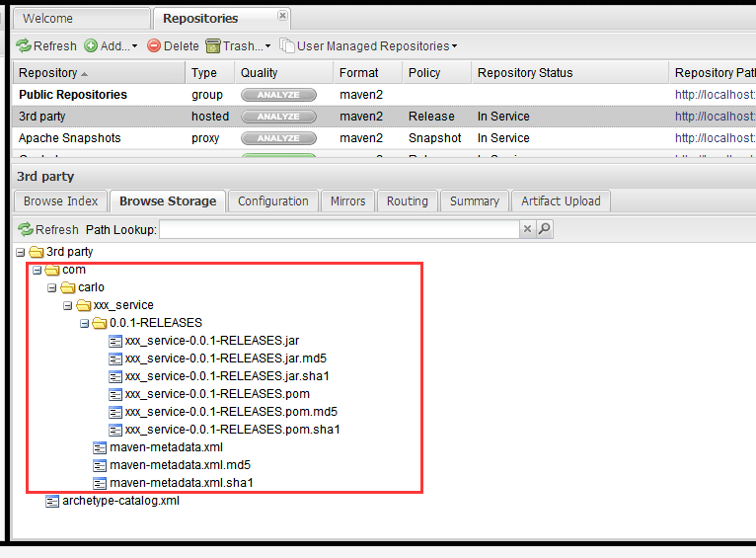Open the User Managed Repositories dropdown arrow

454,46
